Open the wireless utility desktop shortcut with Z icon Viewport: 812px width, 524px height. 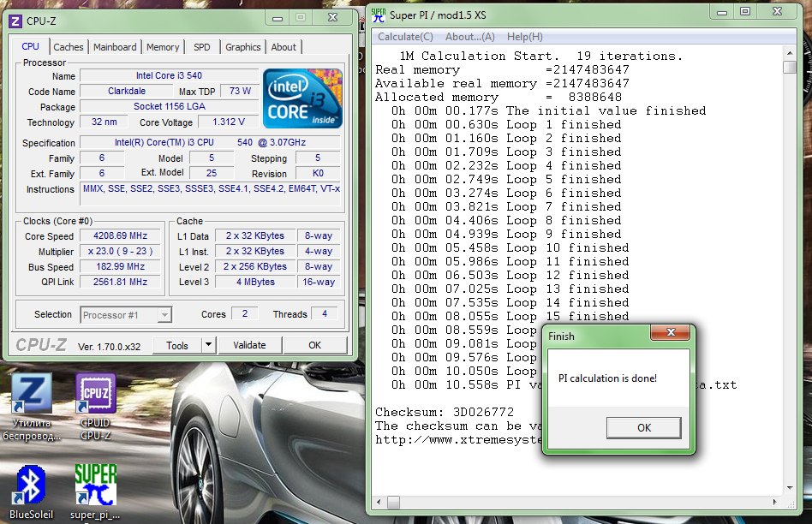click(32, 407)
